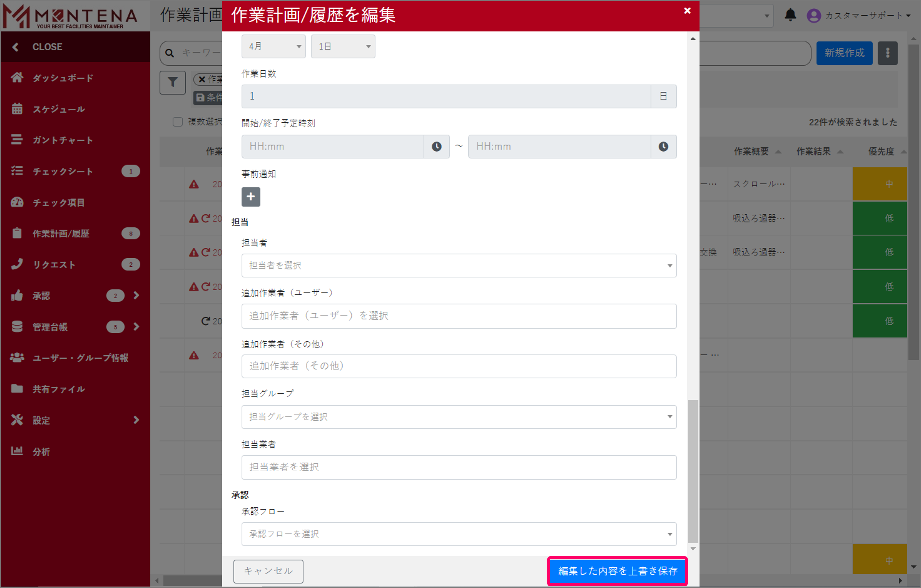
Task: Click the dialog's vertical scrollbar thumb
Action: (x=692, y=470)
